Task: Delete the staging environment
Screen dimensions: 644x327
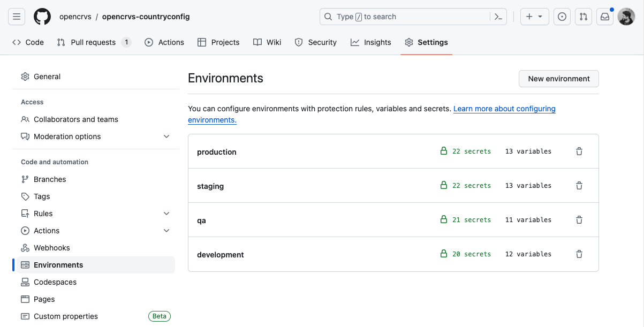Action: [579, 186]
